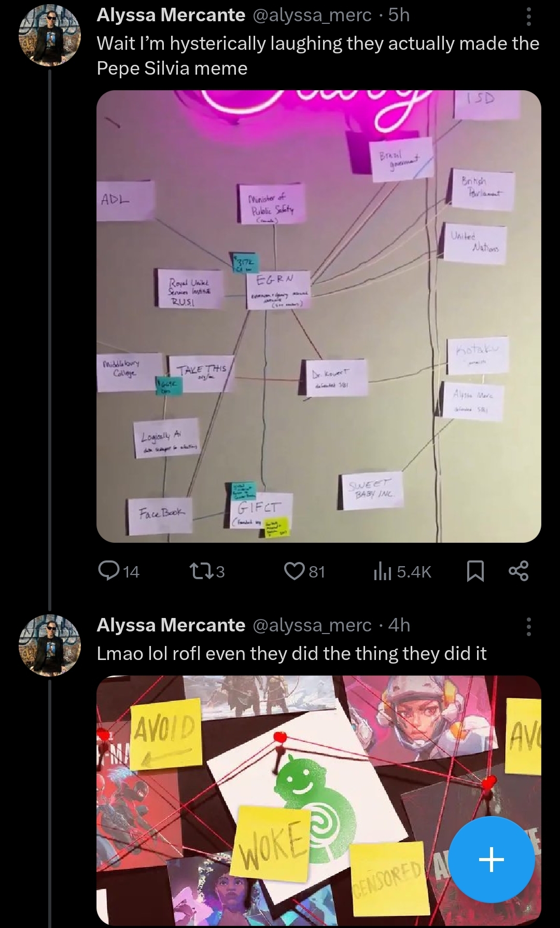The image size is (560, 928).
Task: Tap the 5h timestamp on first tweet
Action: click(399, 16)
